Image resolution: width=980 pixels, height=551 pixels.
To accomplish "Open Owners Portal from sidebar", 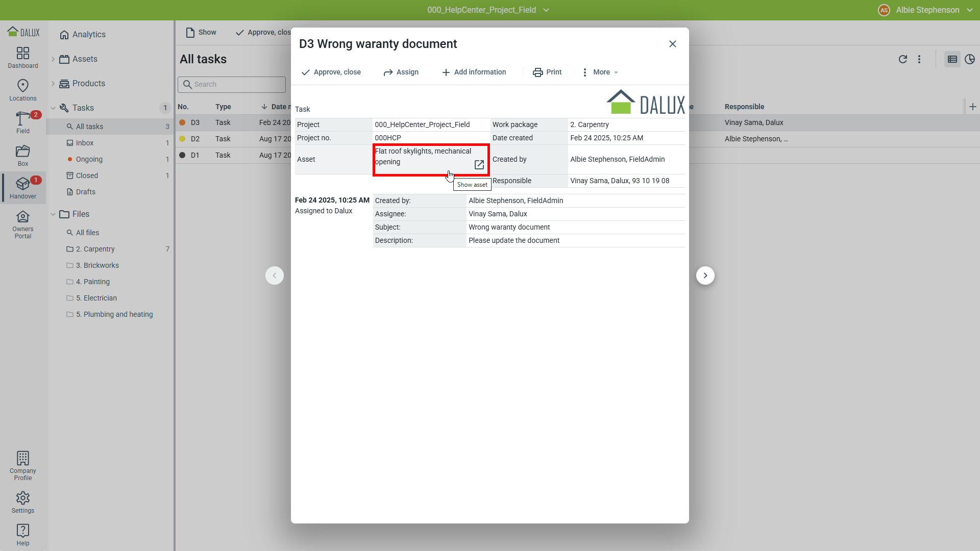I will pos(23,224).
